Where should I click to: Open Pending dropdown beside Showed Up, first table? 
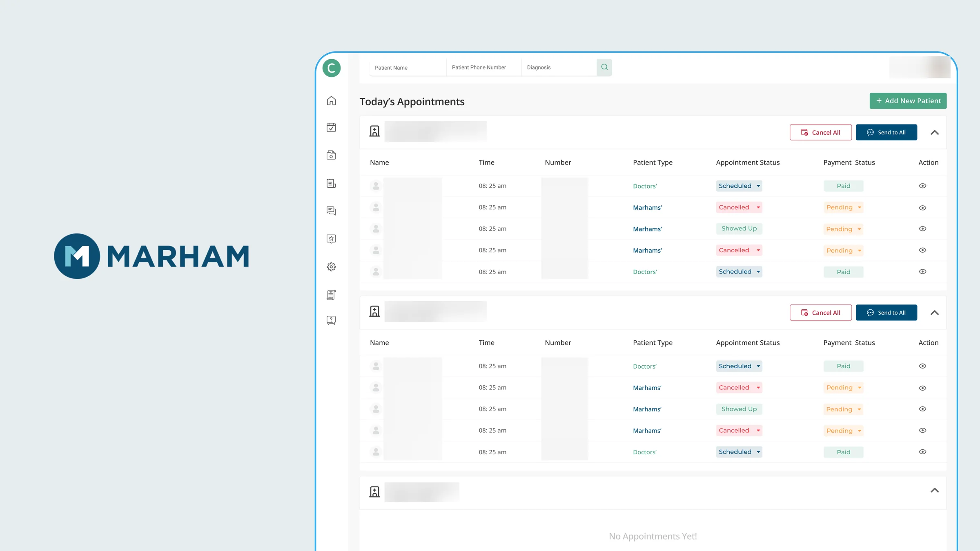pyautogui.click(x=844, y=229)
